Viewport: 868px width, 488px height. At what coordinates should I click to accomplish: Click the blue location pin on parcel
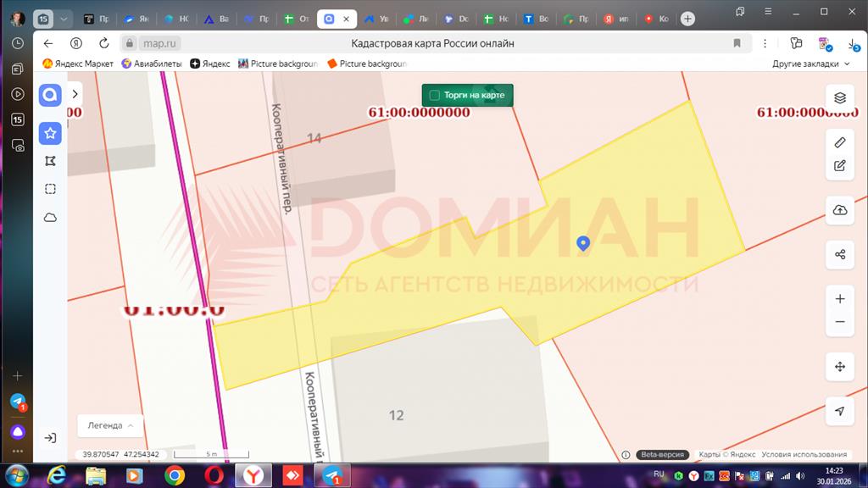point(583,243)
